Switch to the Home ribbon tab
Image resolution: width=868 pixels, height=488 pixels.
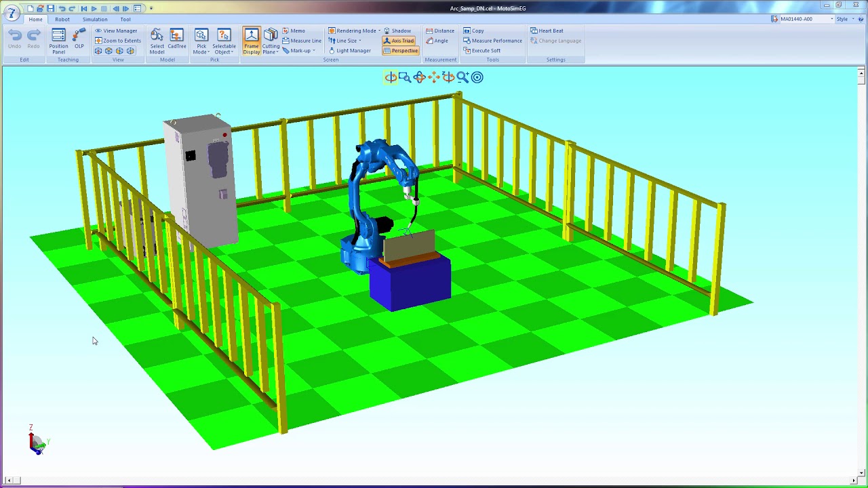click(35, 20)
